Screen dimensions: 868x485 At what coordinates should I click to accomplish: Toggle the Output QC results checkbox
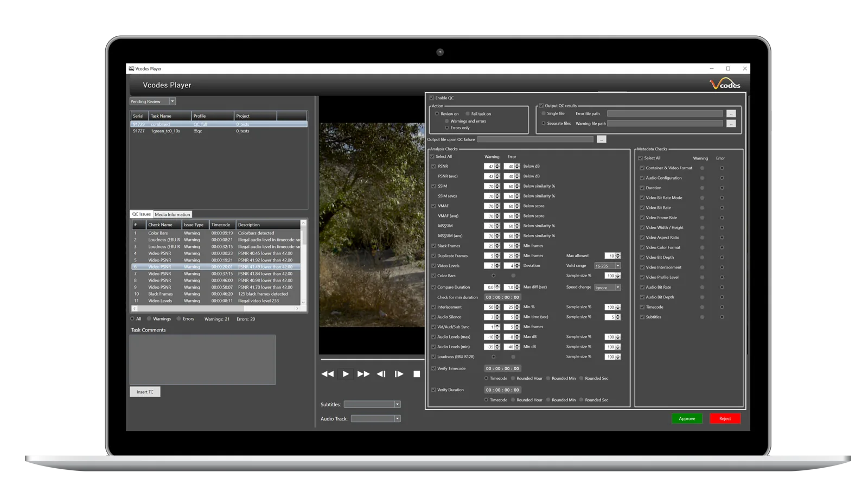[541, 106]
